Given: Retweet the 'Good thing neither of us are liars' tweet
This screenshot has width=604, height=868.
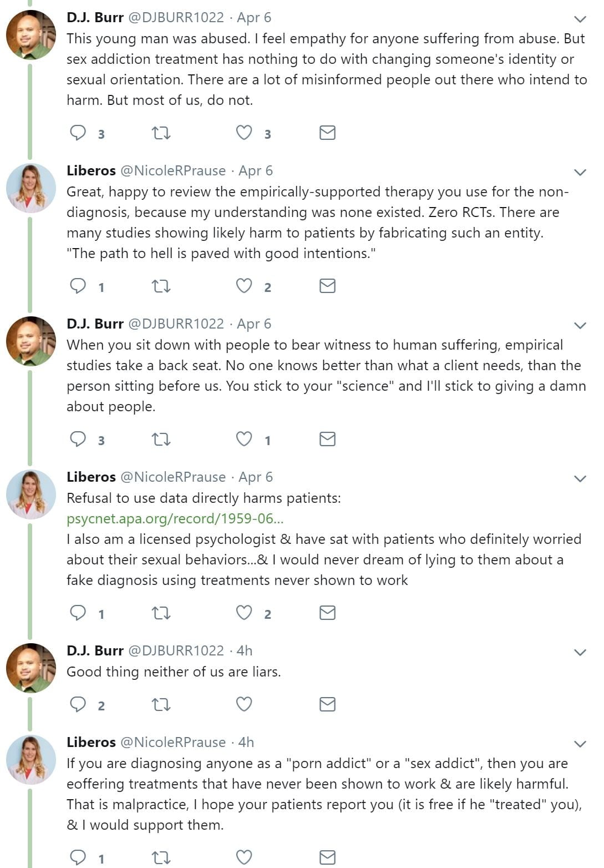Looking at the screenshot, I should point(161,704).
